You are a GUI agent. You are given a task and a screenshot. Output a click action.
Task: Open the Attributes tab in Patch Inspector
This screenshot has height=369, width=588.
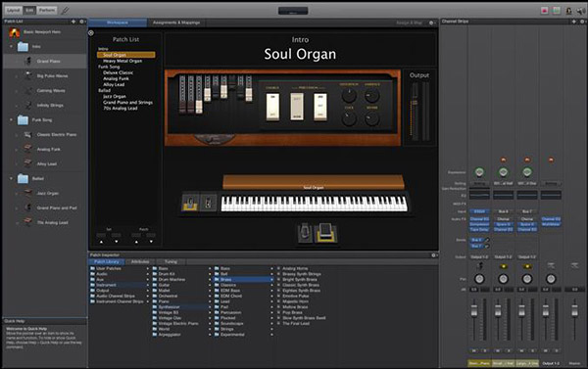(140, 262)
